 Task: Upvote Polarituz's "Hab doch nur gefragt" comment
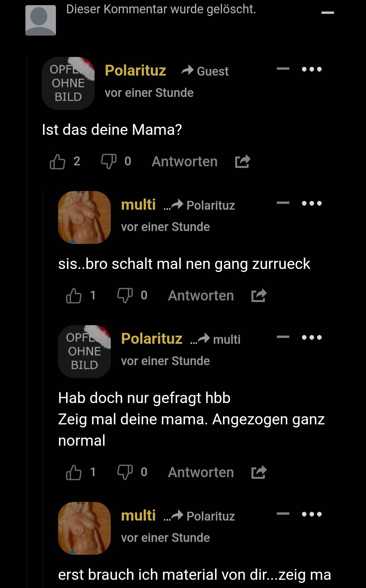[x=74, y=472]
